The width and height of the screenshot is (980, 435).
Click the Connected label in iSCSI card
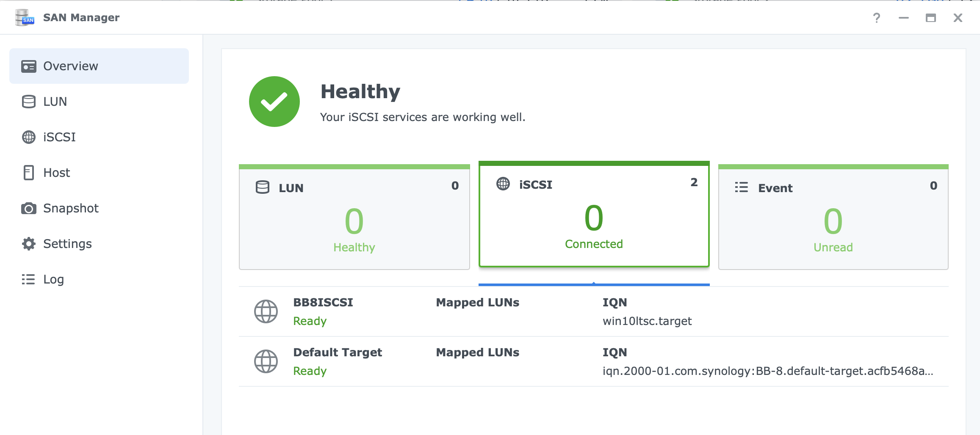click(x=594, y=244)
